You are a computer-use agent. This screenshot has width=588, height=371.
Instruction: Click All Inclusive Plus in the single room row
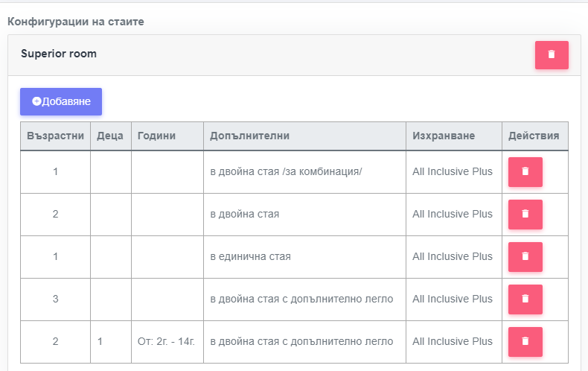tap(453, 257)
